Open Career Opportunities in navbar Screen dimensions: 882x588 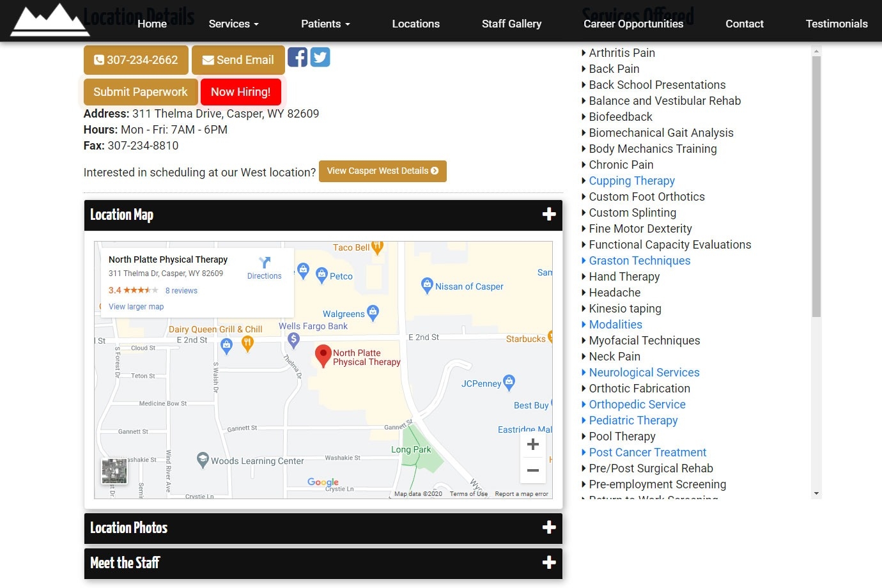click(633, 24)
